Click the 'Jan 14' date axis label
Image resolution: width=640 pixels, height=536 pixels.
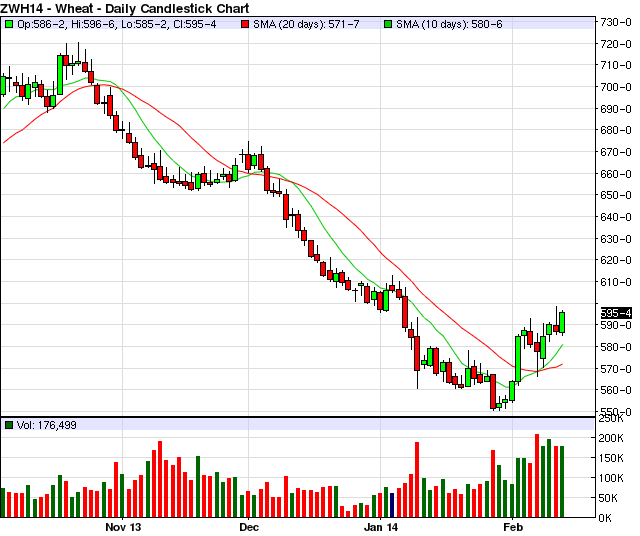click(x=381, y=527)
